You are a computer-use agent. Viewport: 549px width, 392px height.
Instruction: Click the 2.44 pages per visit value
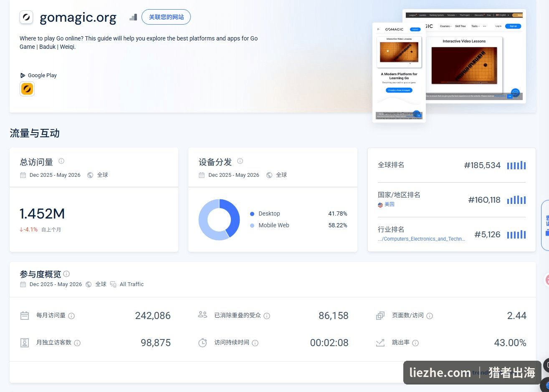point(517,316)
